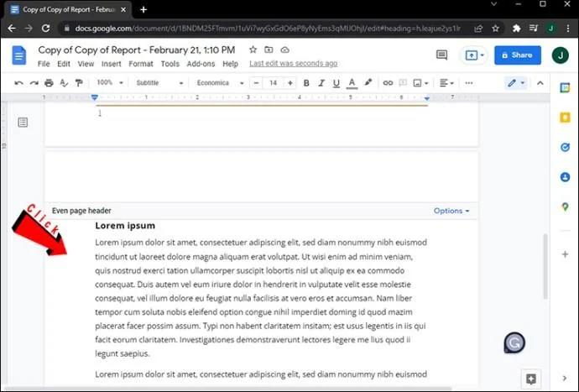Open the Editing mode pencil dropdown
Image resolution: width=579 pixels, height=392 pixels.
point(516,83)
